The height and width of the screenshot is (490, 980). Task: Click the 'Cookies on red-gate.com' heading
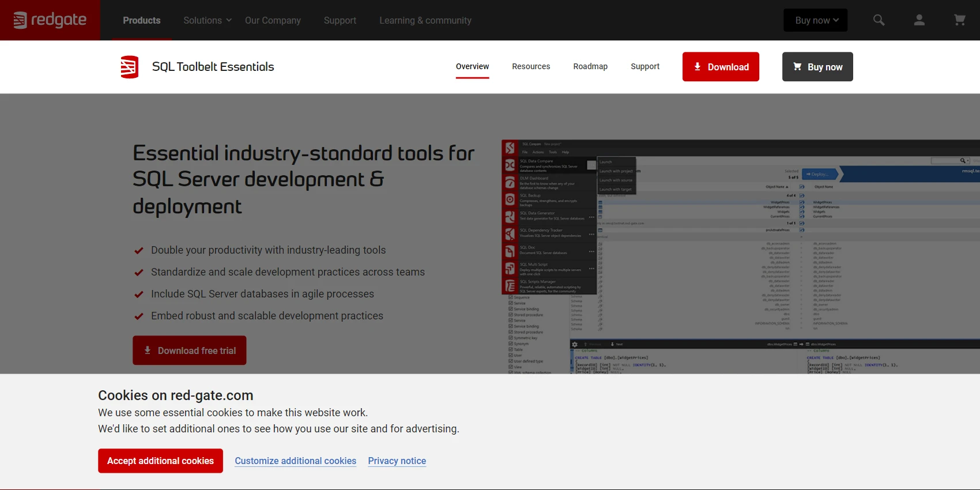click(x=176, y=395)
